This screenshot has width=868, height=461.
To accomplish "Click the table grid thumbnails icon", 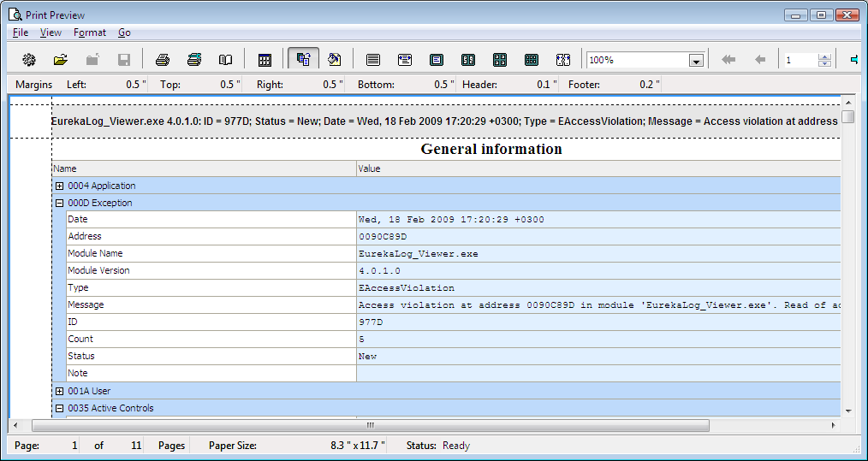I will [265, 60].
